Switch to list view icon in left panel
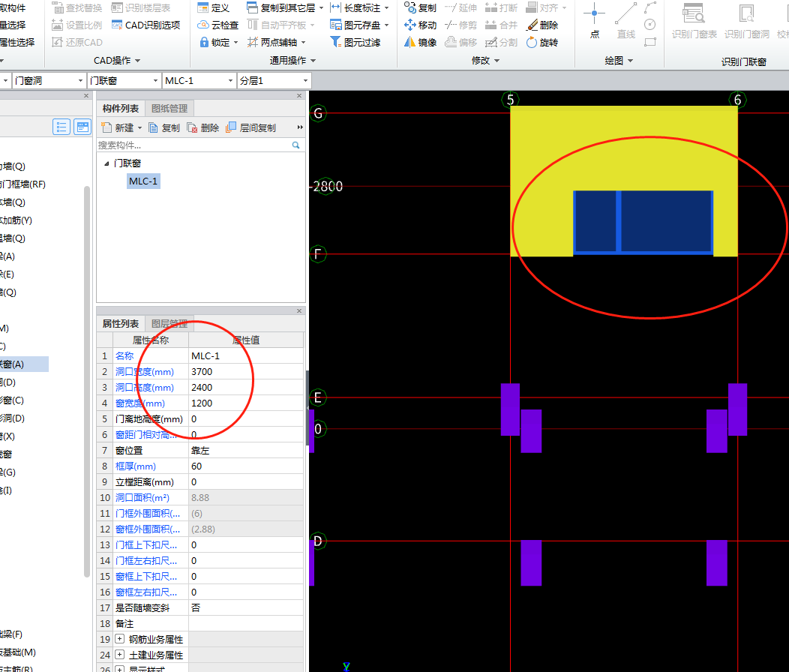The image size is (789, 672). click(x=61, y=127)
